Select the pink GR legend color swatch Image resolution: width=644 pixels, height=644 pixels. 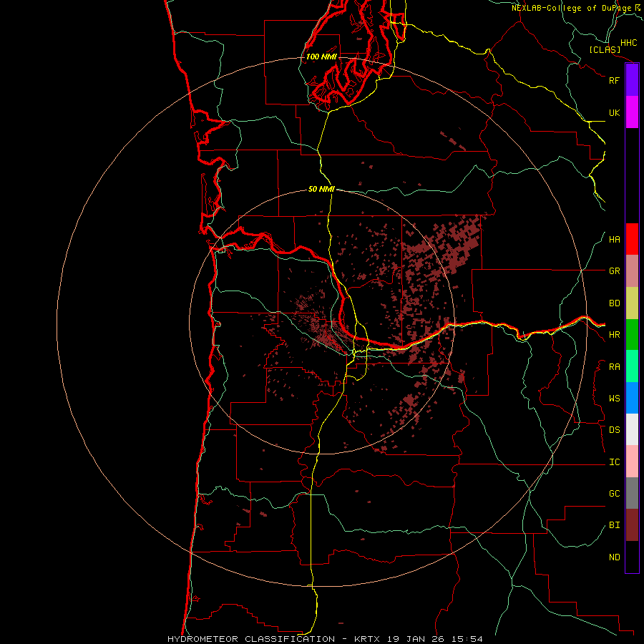[x=632, y=271]
